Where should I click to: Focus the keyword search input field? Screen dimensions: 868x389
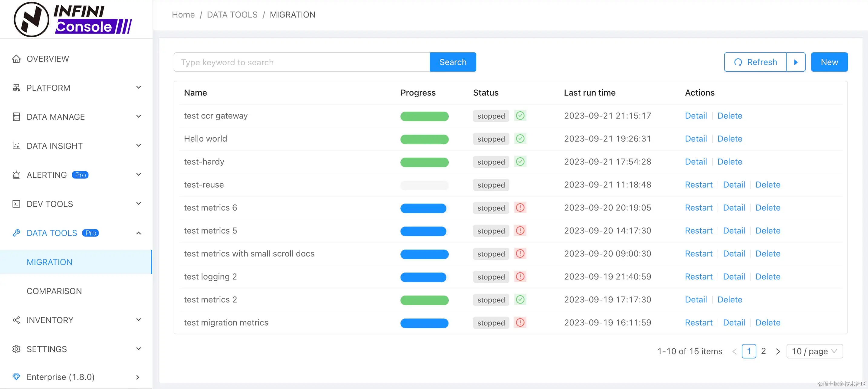(x=301, y=62)
